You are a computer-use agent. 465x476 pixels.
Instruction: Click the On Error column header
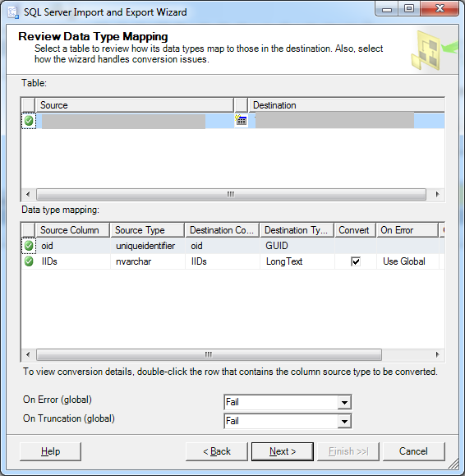407,230
